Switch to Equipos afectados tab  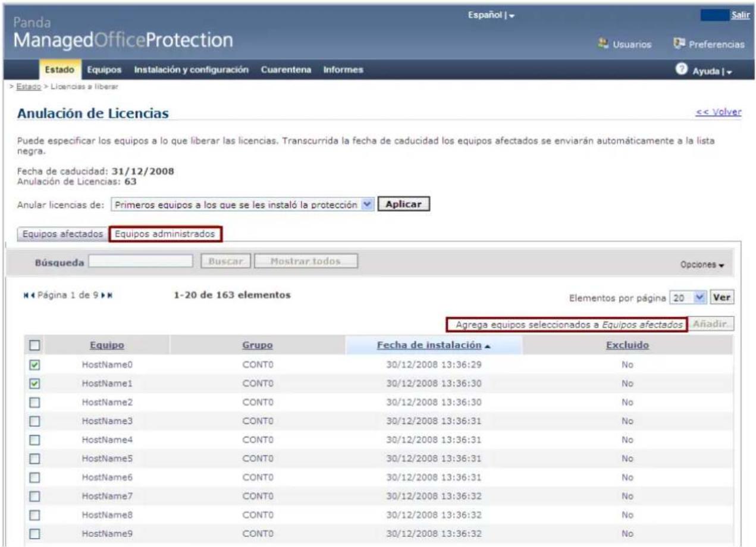[x=62, y=234]
